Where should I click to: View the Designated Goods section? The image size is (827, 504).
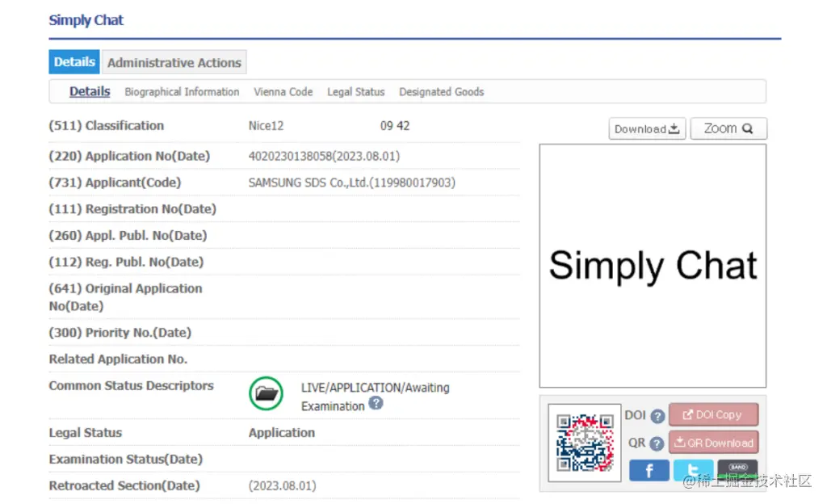pyautogui.click(x=442, y=92)
